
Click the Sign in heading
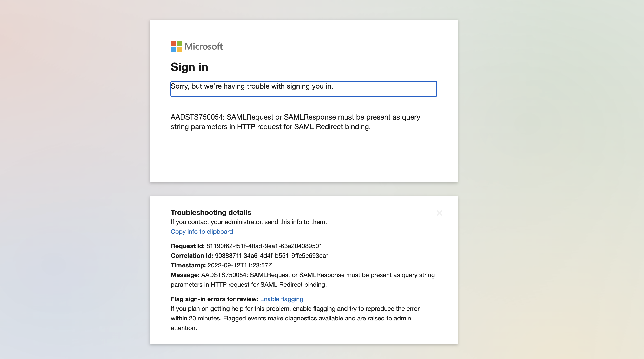coord(189,67)
